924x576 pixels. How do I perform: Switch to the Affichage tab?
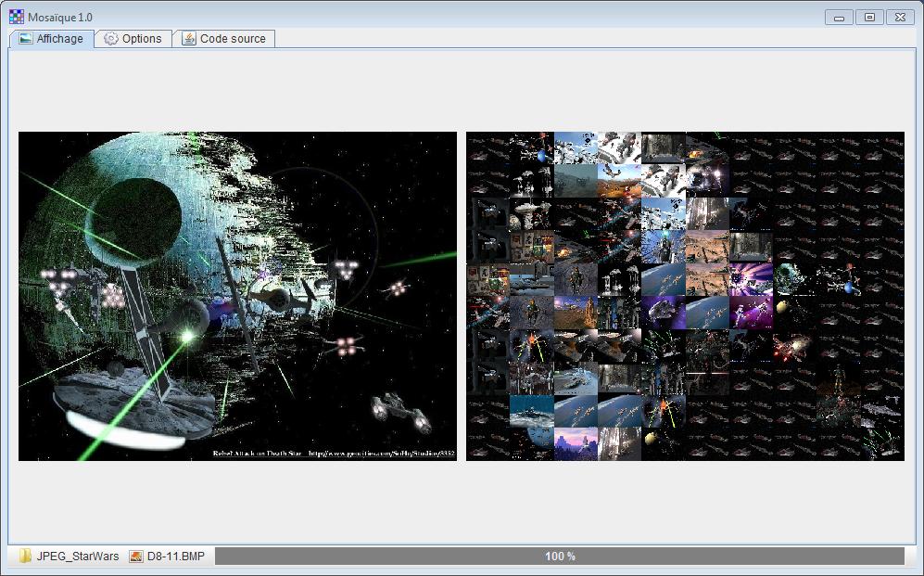[52, 39]
